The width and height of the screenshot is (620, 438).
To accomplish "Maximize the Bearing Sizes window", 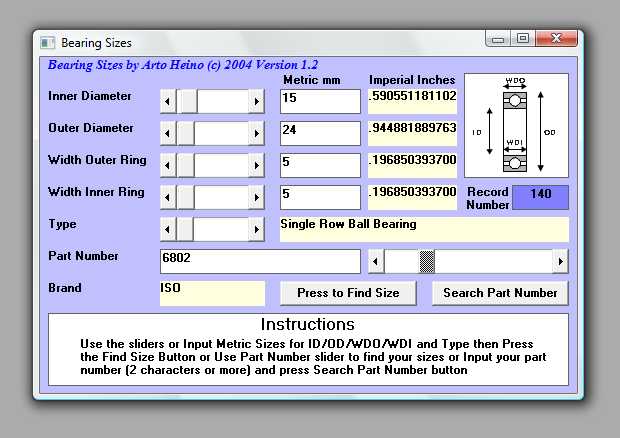I will point(523,38).
